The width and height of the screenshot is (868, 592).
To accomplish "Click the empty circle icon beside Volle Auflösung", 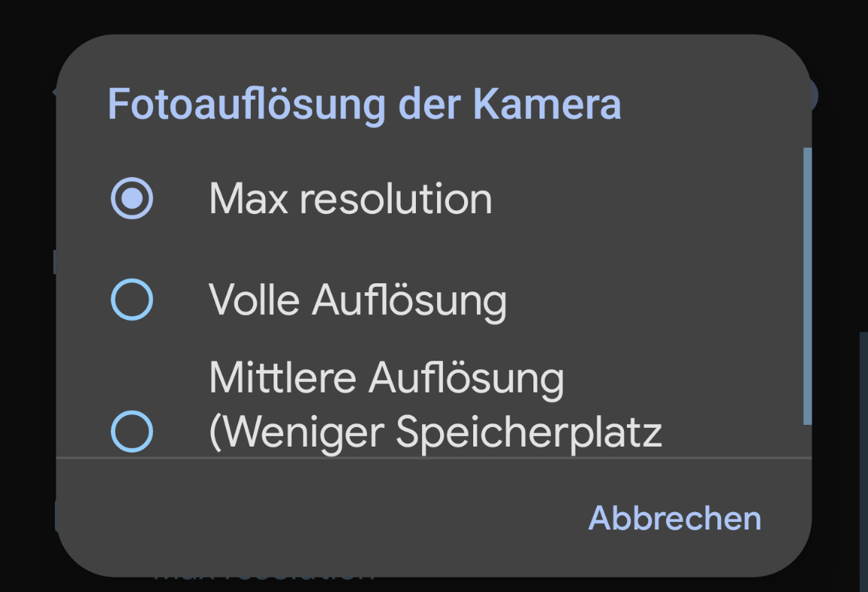I will (132, 301).
